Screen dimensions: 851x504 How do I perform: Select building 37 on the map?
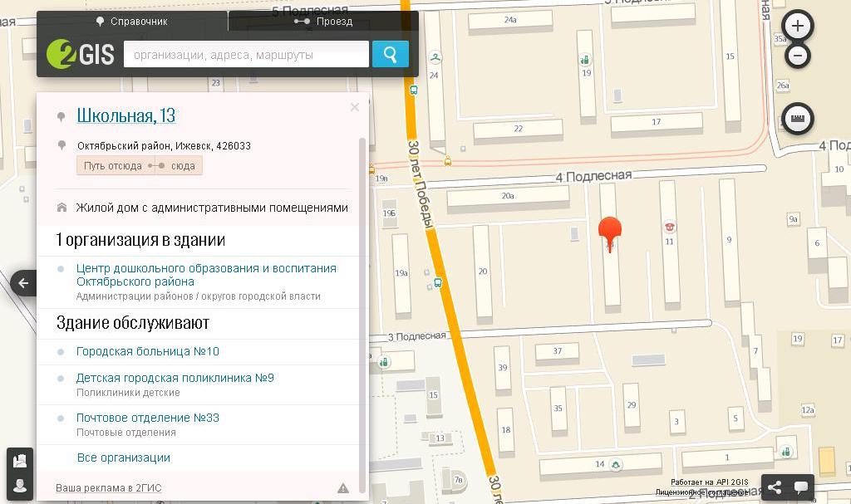click(558, 351)
